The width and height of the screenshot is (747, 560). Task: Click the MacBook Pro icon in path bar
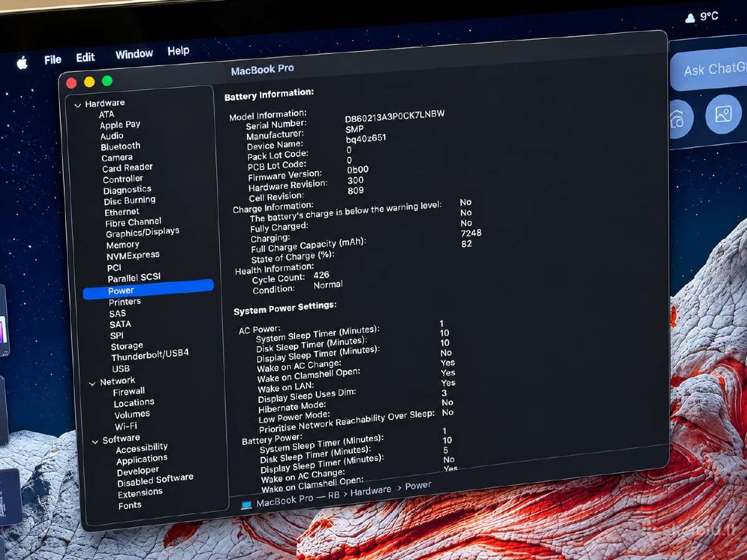247,505
